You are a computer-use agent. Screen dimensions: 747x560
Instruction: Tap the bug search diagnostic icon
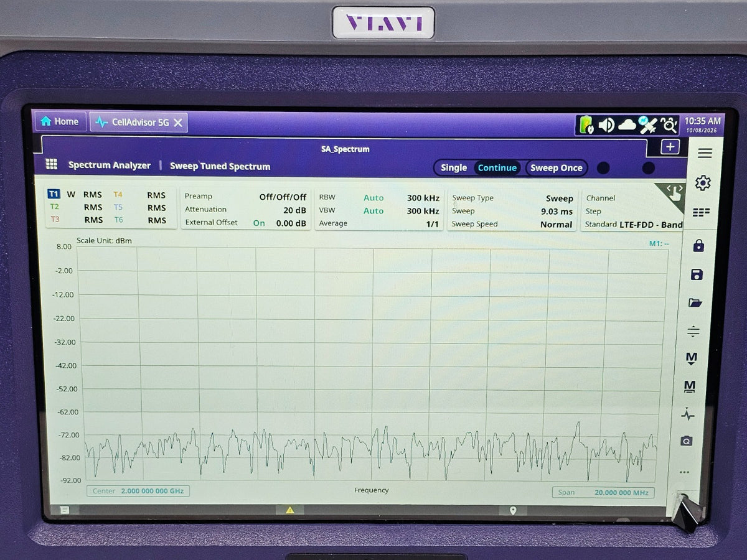[669, 125]
